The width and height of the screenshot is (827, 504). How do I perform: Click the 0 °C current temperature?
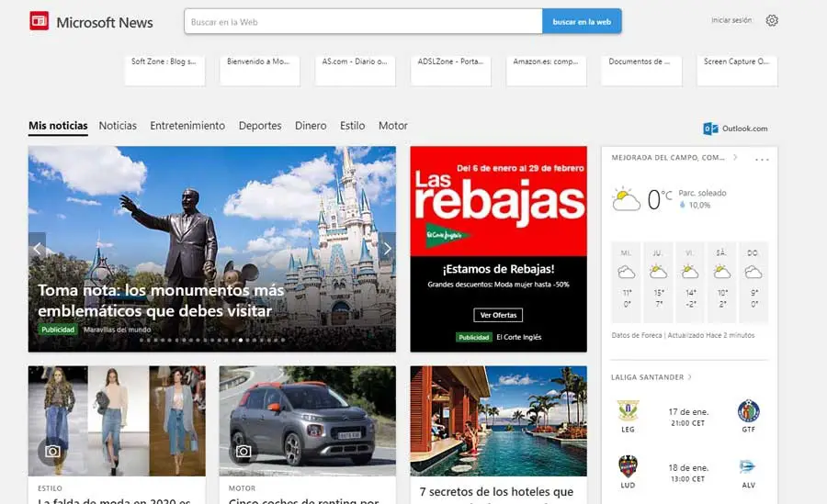coord(659,199)
